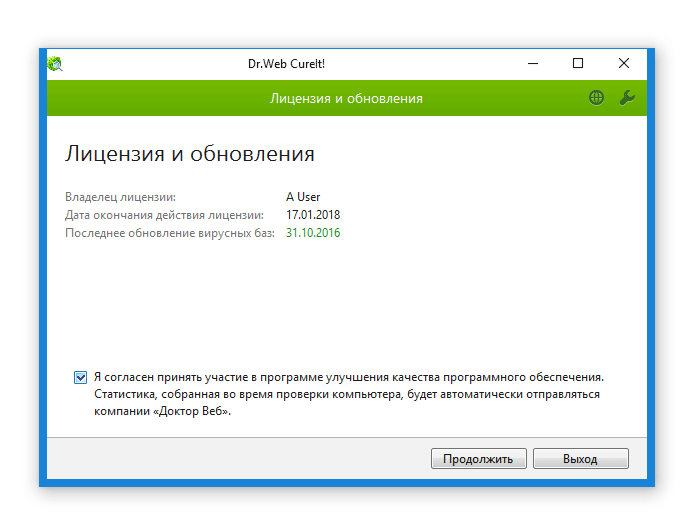Click the green banner title Лицензия и обновления
698x527 pixels.
coord(346,98)
